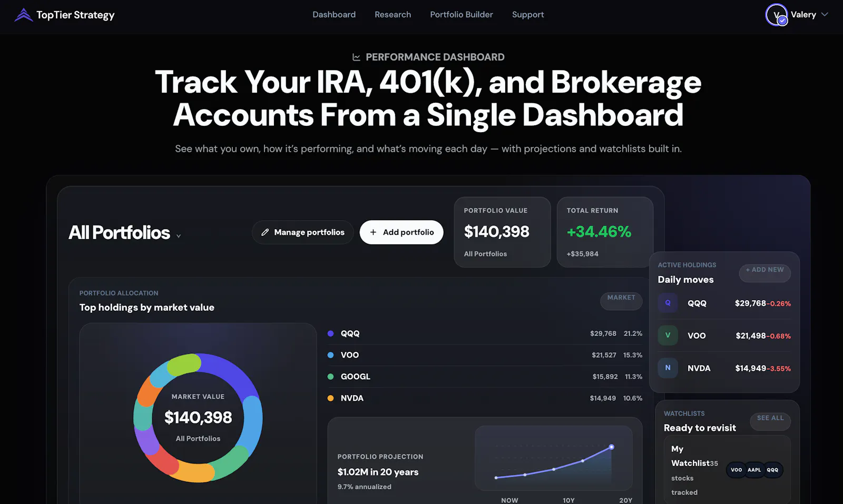Open the Research nav item
843x504 pixels.
click(393, 15)
